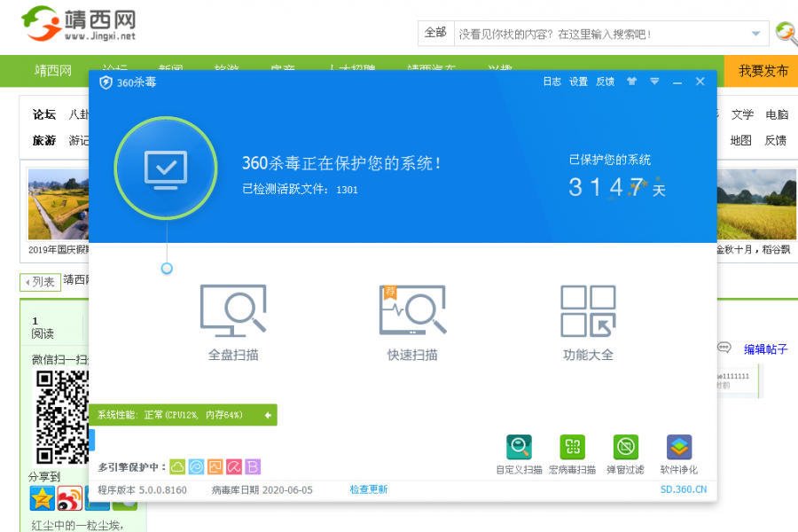Click the 编辑帖子 link

coord(765,349)
